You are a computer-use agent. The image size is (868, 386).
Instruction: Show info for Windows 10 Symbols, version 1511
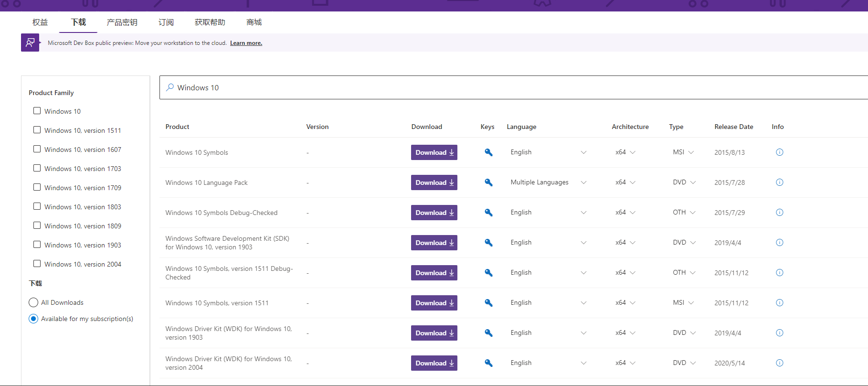[780, 303]
